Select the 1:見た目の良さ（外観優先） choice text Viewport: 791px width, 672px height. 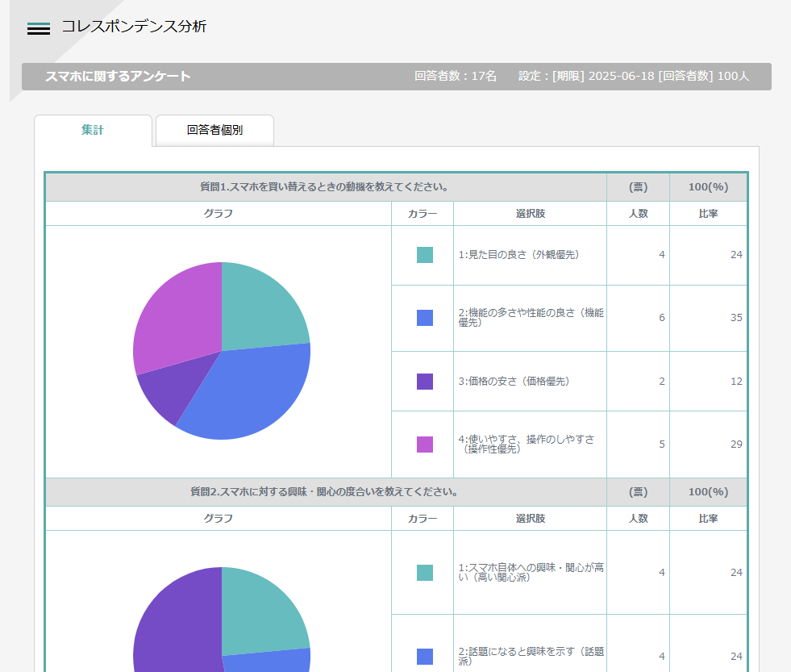point(518,255)
